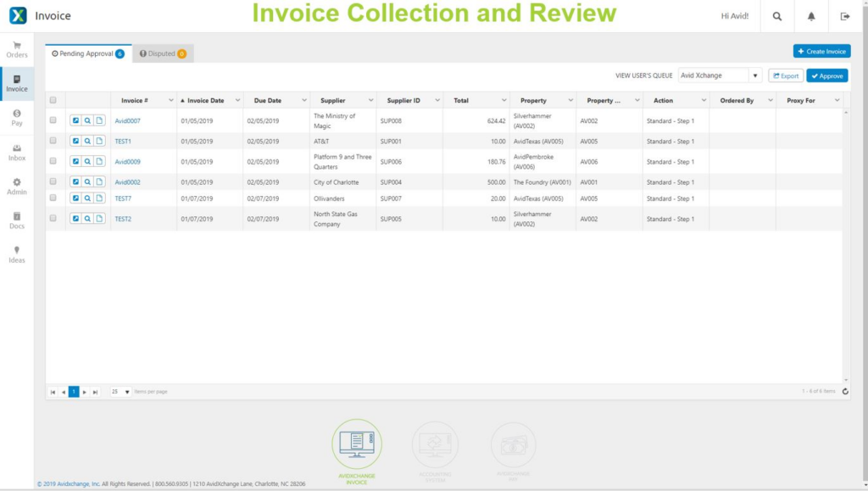Screen dimensions: 868x491
Task: Go to the next page of results
Action: [85, 392]
